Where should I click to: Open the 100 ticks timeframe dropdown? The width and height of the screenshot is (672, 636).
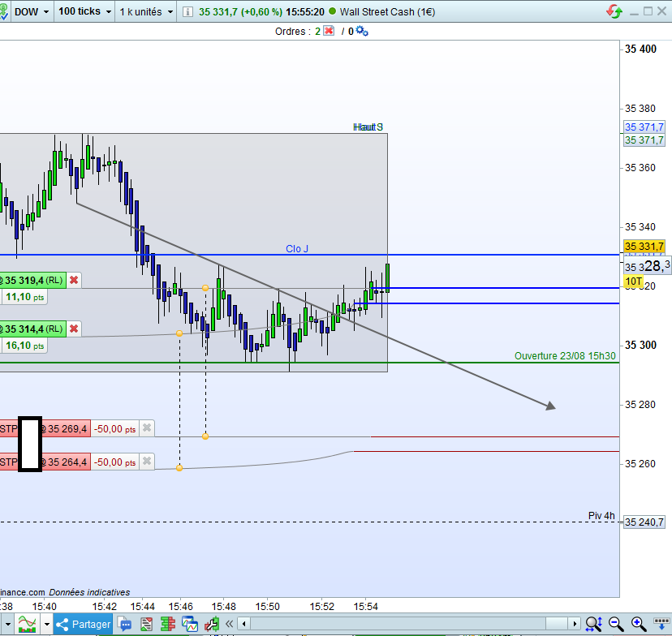(84, 11)
